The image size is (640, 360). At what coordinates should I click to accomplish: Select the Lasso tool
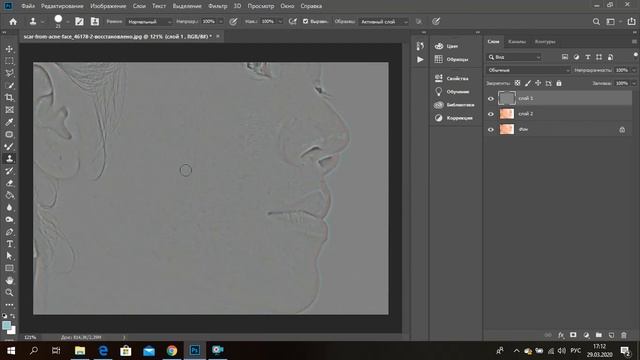(x=9, y=73)
